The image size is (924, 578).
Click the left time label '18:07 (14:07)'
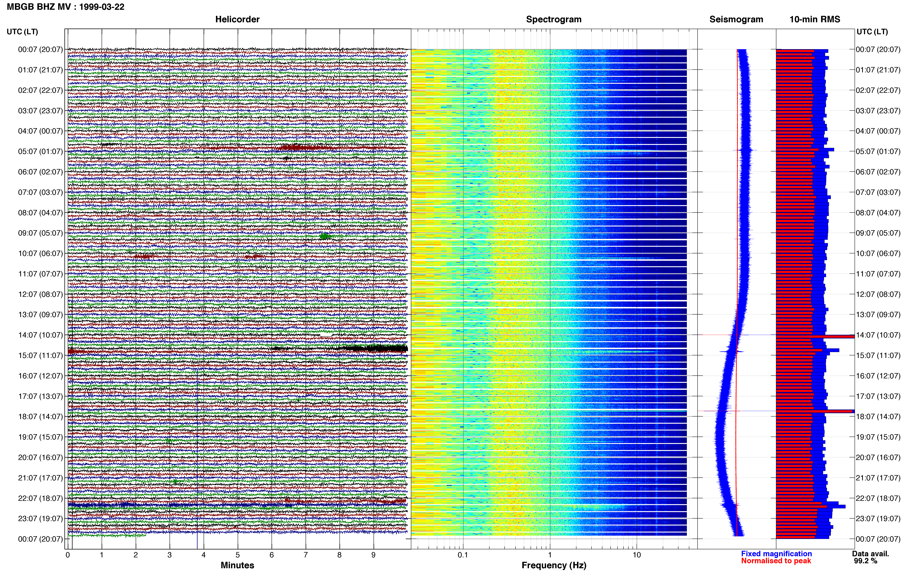click(41, 417)
